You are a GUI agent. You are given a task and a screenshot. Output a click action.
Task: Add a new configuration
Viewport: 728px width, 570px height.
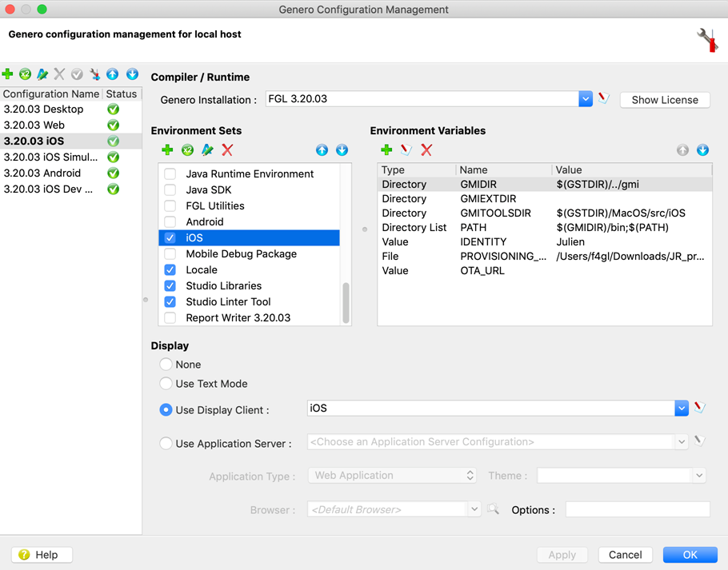(x=8, y=74)
